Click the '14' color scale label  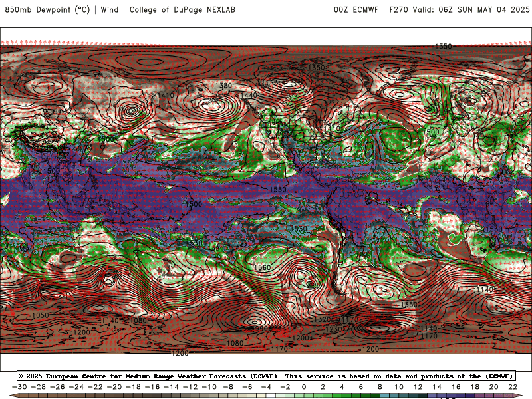tap(437, 387)
